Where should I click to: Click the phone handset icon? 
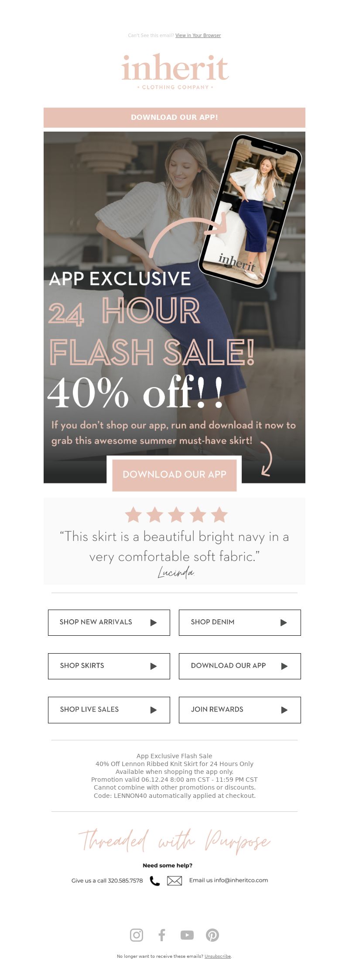[154, 881]
